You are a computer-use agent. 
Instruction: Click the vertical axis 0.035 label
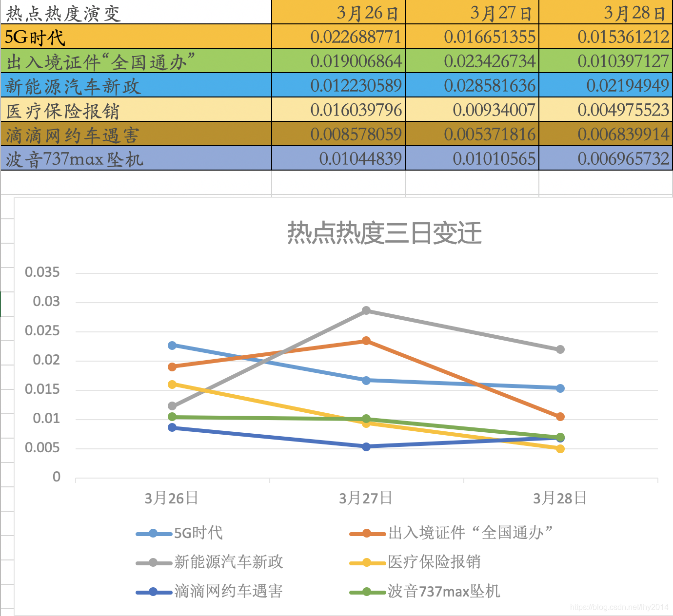click(43, 272)
